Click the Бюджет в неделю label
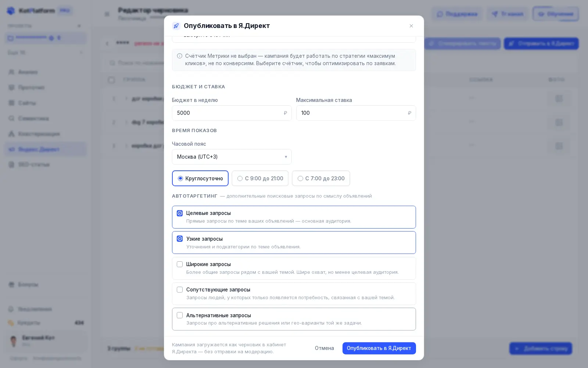 click(x=195, y=100)
